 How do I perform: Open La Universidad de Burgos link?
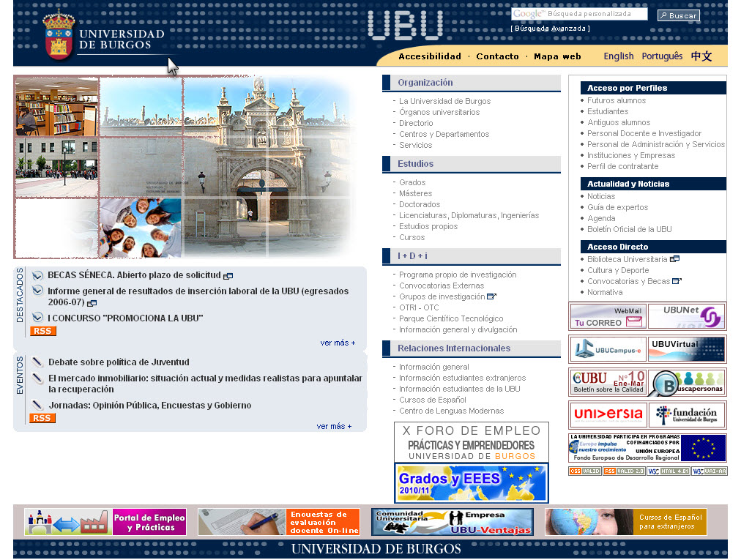coord(444,101)
